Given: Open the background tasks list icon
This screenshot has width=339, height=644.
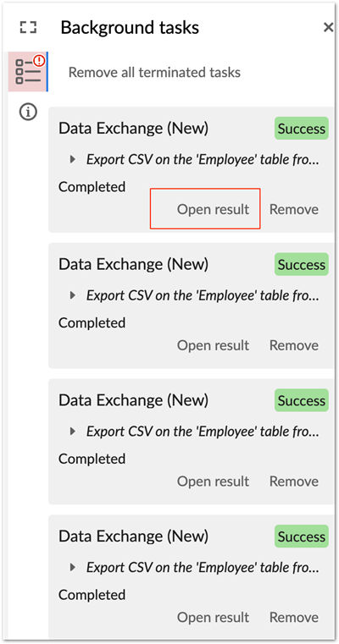Looking at the screenshot, I should tap(28, 71).
